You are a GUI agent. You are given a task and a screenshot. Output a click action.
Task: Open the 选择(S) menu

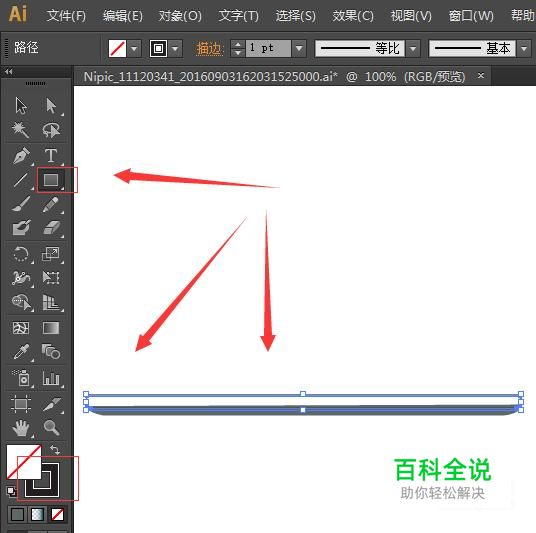[296, 16]
